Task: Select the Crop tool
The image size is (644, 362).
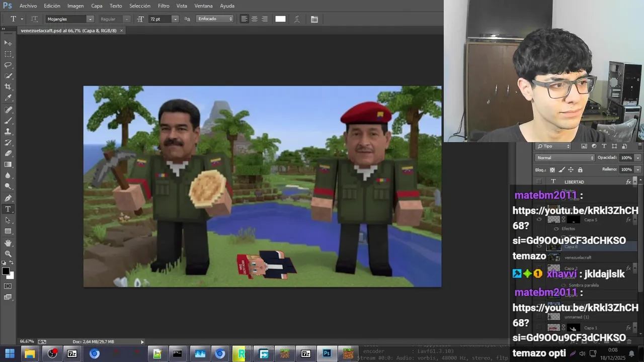Action: click(8, 87)
